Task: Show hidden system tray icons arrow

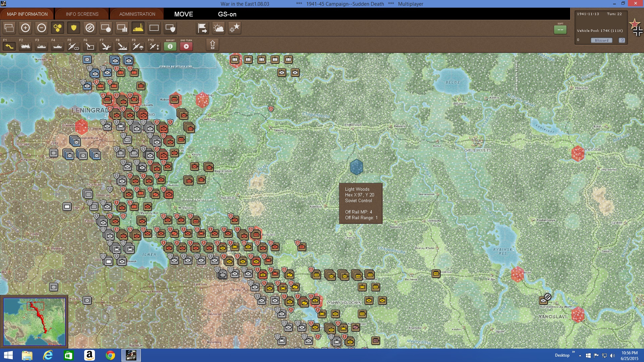Action: [x=580, y=356]
